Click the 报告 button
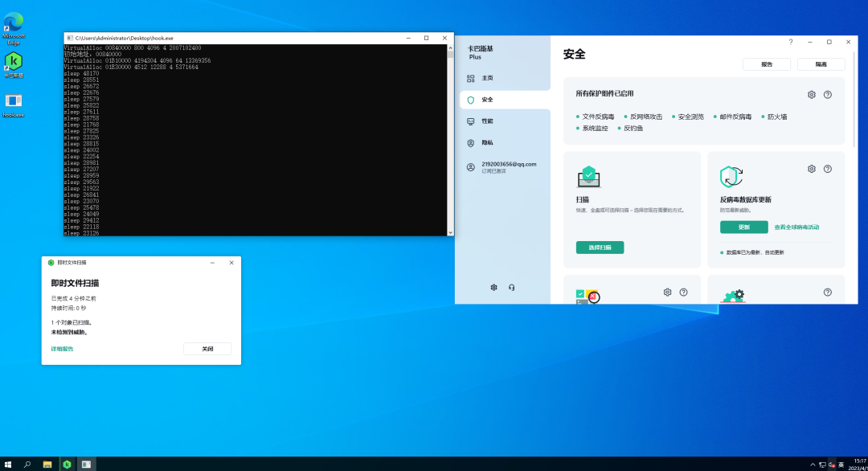Screen dimensions: 868x471 point(766,64)
